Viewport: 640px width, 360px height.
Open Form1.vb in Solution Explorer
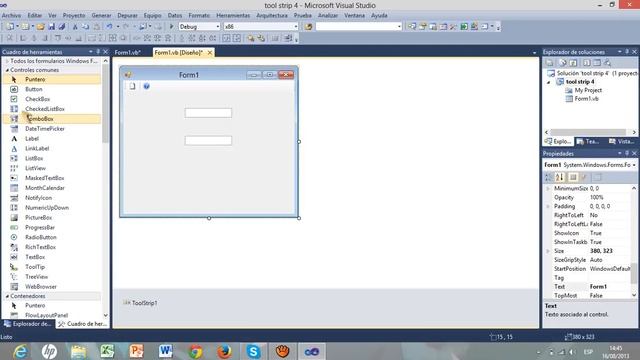pyautogui.click(x=587, y=99)
